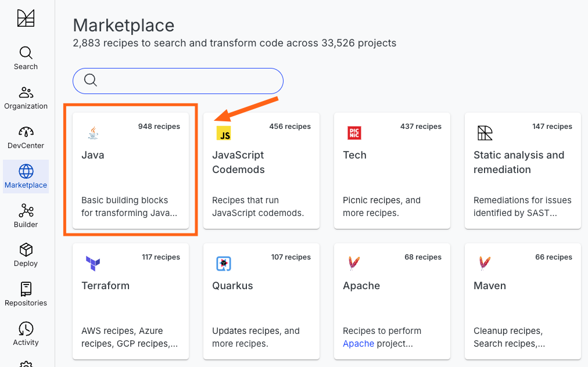Viewport: 588px width, 367px height.
Task: Click 'Cleanup recipes, Search recipes,...' text
Action: pos(509,337)
